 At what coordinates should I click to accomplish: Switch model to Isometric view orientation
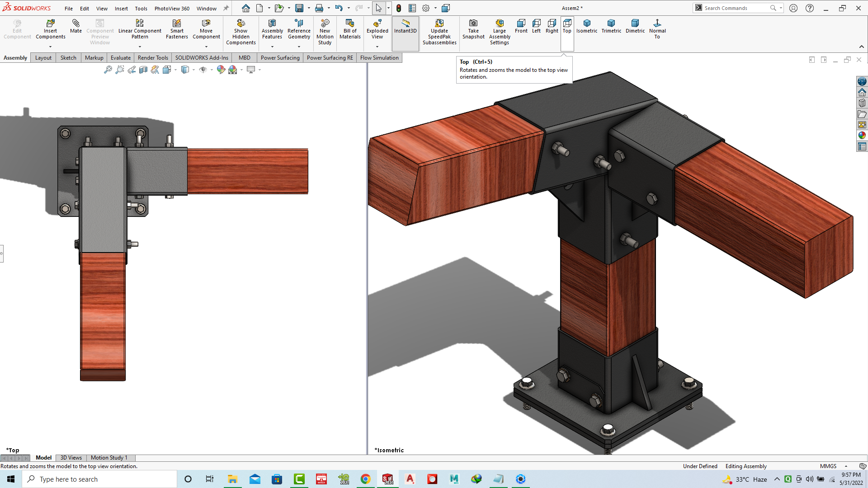pos(587,27)
